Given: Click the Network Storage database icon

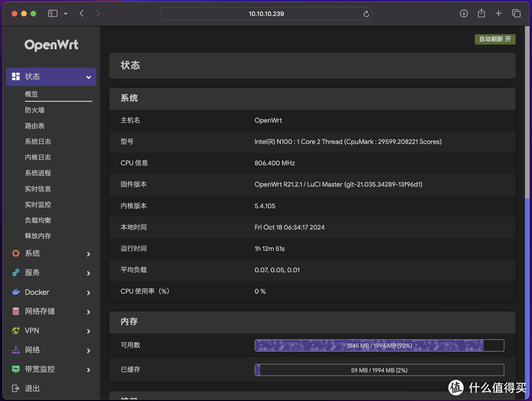Looking at the screenshot, I should pyautogui.click(x=16, y=311).
